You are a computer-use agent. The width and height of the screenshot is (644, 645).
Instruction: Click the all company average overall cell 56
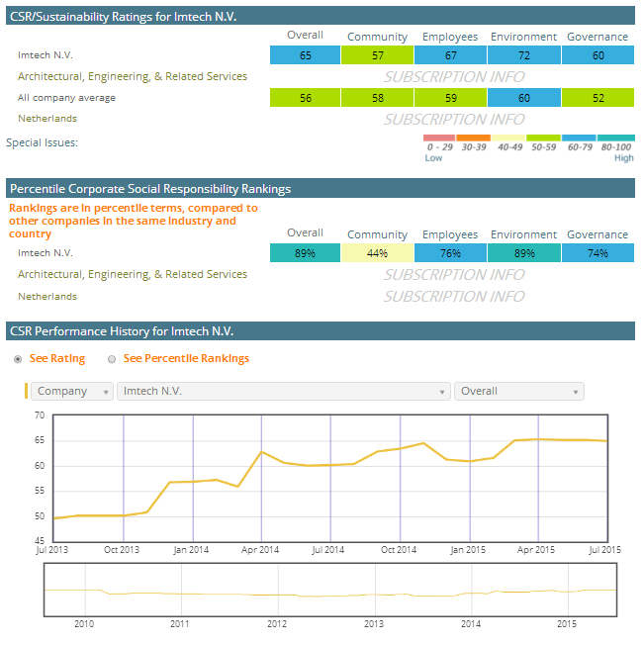(305, 98)
